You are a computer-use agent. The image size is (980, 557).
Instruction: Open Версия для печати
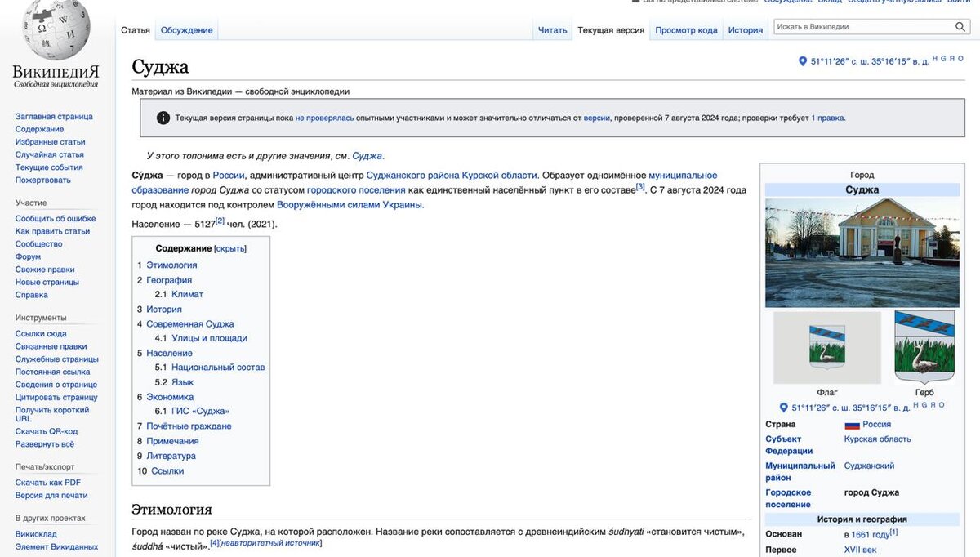pos(51,495)
